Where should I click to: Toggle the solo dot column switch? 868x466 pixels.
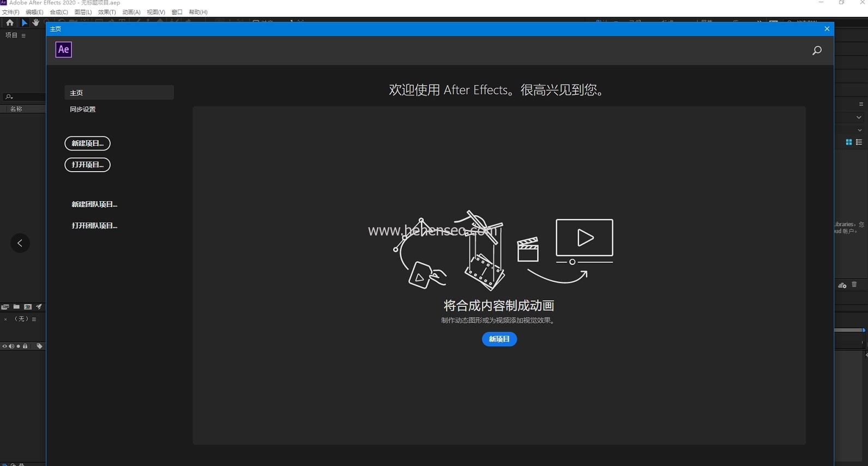pos(19,346)
